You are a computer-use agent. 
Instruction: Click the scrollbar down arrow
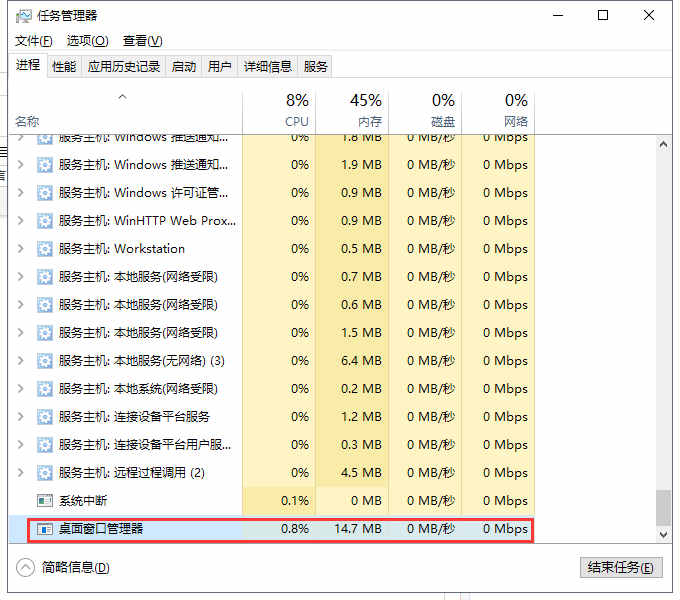[663, 534]
